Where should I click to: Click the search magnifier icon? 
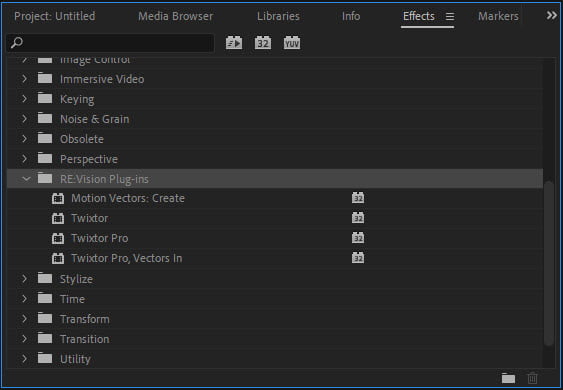pos(17,43)
